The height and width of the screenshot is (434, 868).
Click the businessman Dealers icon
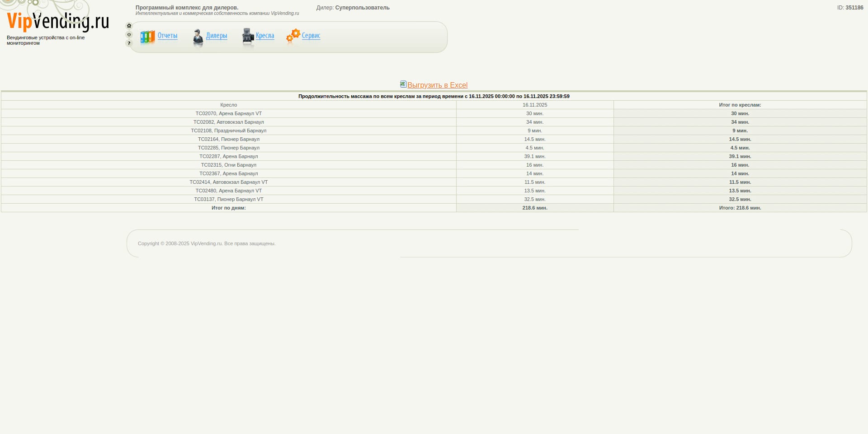198,37
